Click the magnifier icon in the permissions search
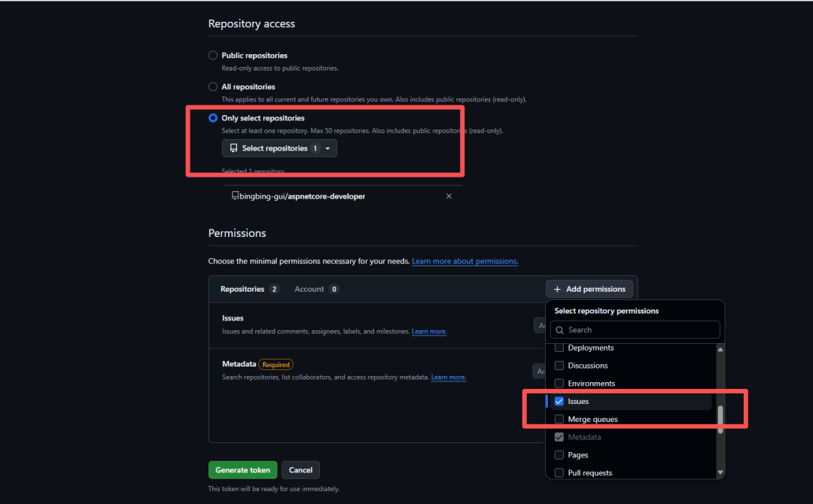 [559, 329]
